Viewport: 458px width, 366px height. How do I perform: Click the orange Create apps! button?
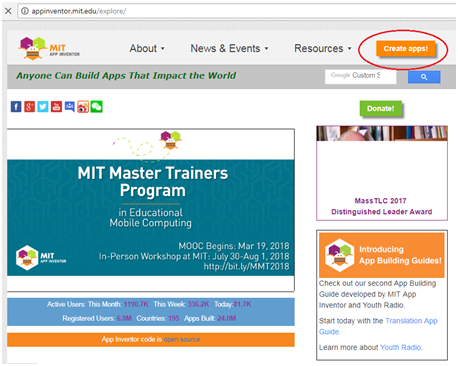coord(406,49)
